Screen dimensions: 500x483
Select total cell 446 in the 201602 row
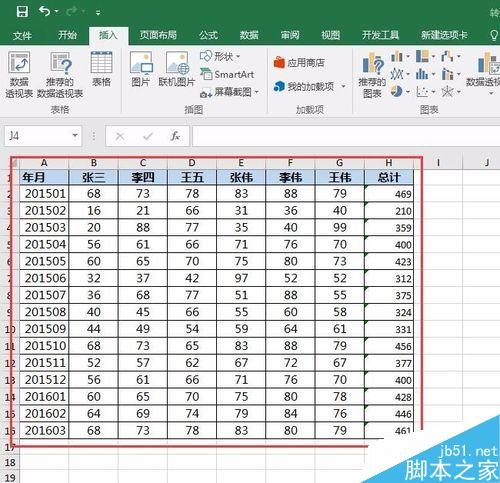389,414
